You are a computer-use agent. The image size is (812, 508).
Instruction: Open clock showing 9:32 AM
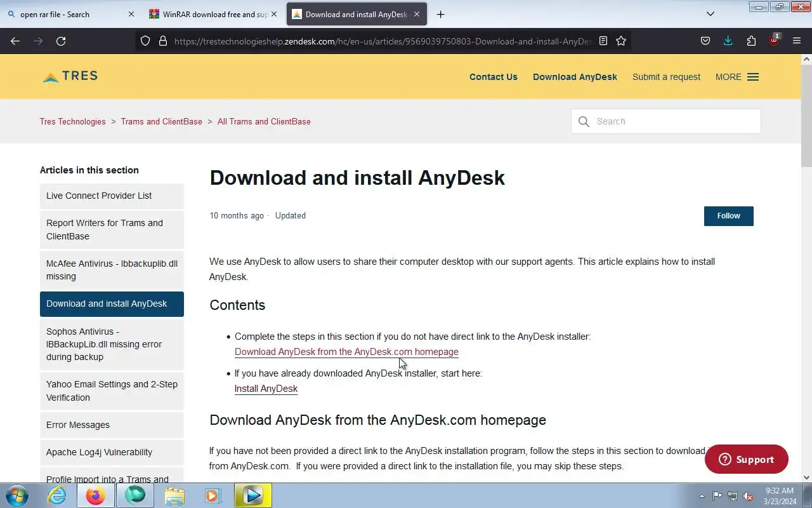(x=780, y=496)
